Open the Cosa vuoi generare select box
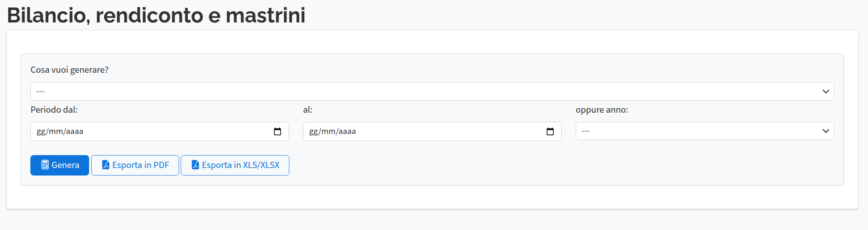This screenshot has width=868, height=230. coord(416,92)
